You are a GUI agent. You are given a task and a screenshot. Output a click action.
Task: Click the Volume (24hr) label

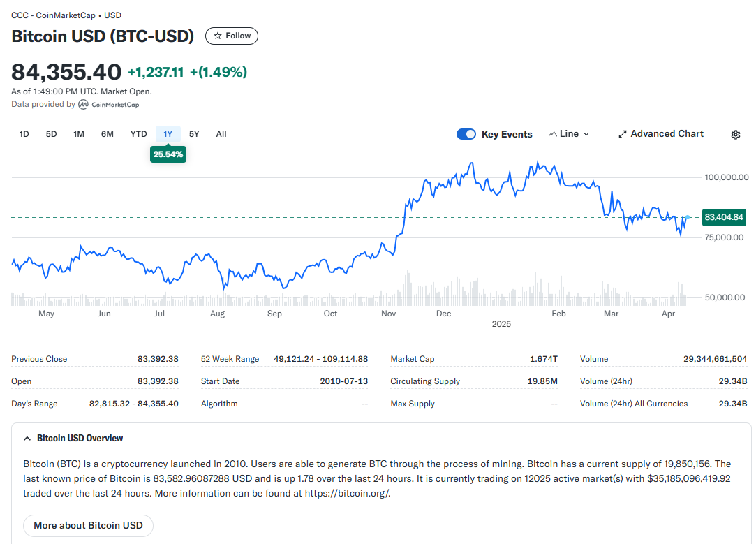(606, 381)
